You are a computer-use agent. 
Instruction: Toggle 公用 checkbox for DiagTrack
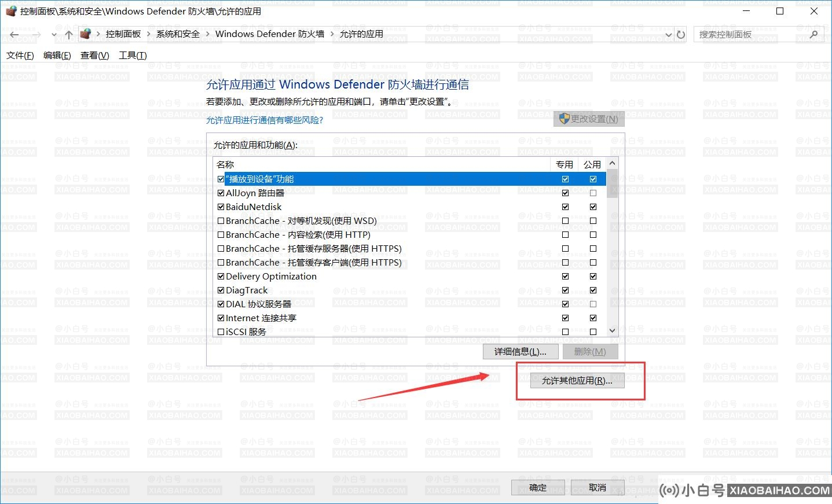point(593,290)
